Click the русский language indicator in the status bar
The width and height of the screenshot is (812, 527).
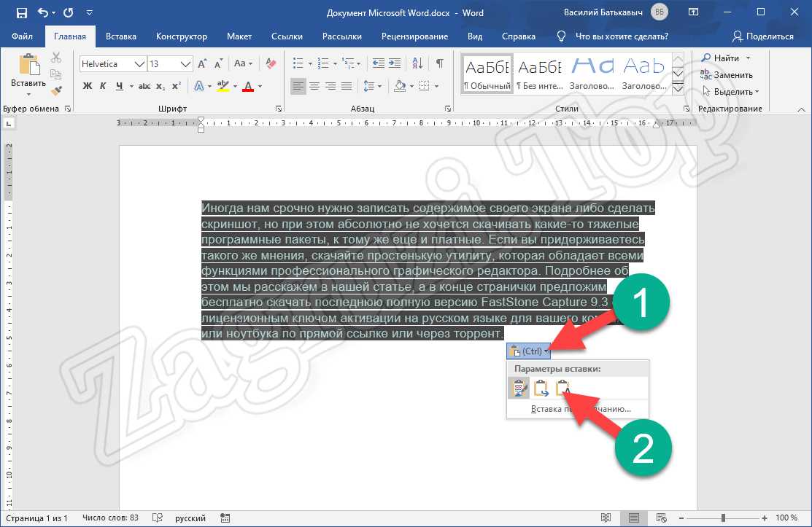tap(190, 518)
